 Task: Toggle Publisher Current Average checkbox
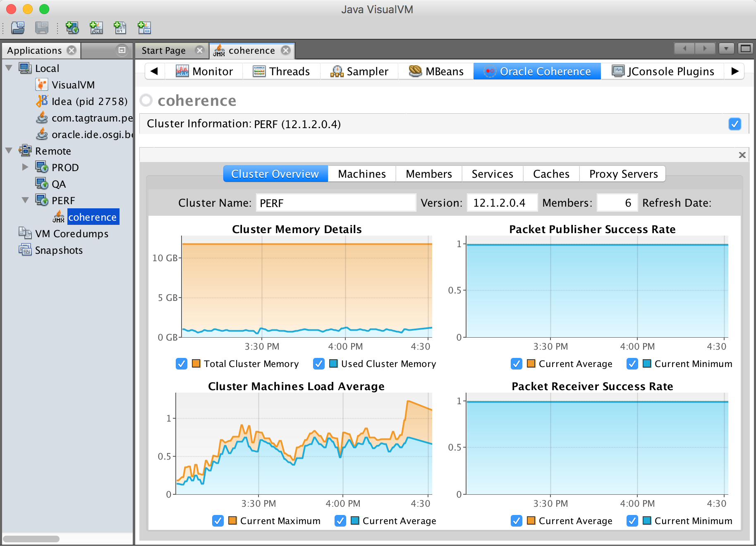pyautogui.click(x=517, y=364)
